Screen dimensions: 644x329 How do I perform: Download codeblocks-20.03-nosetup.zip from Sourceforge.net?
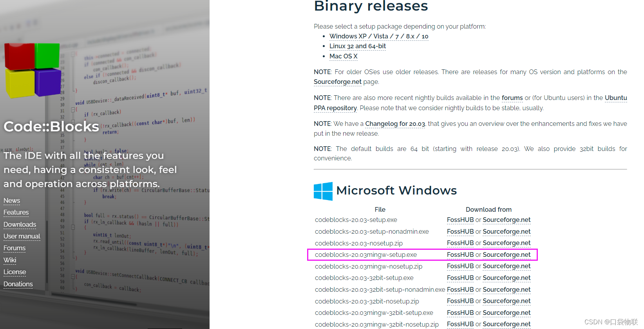point(507,243)
